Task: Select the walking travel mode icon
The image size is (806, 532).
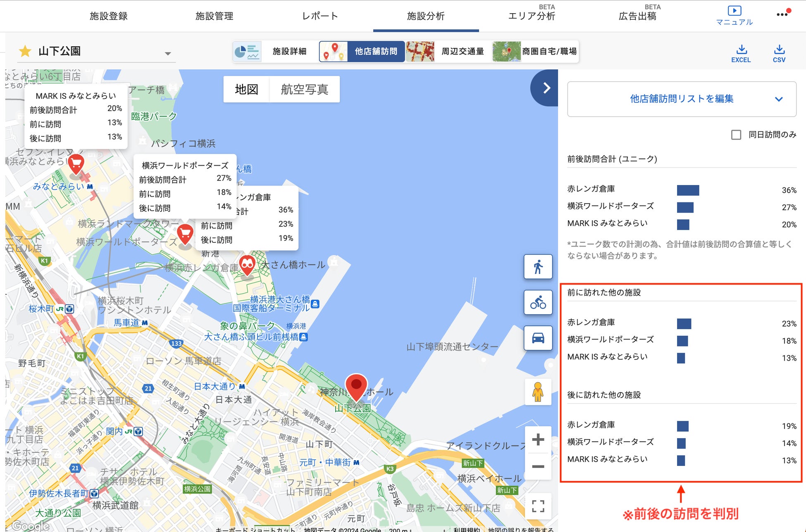Action: (x=538, y=267)
